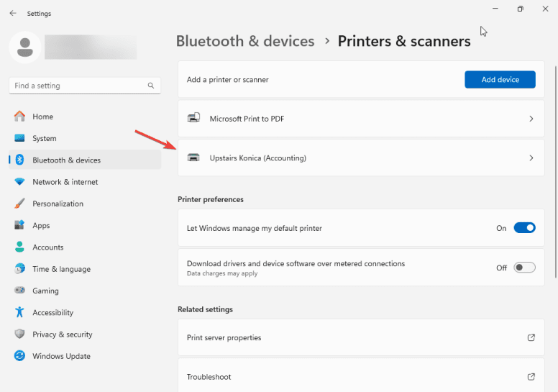Click the Network & internet wifi icon
Viewport: 558px width, 392px height.
click(19, 182)
